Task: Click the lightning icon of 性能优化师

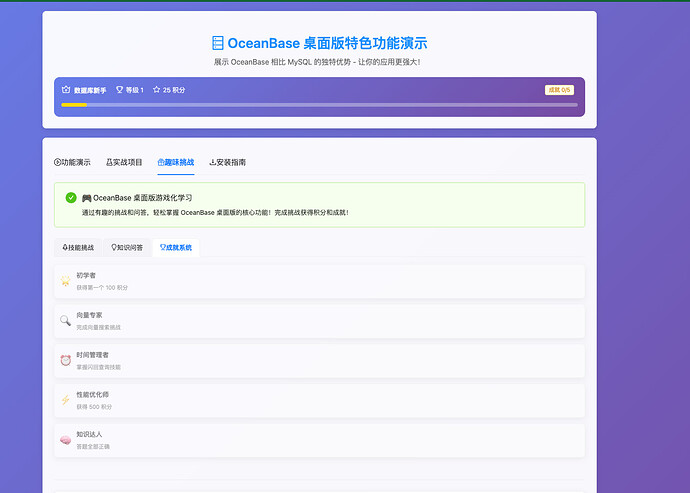Action: click(66, 400)
